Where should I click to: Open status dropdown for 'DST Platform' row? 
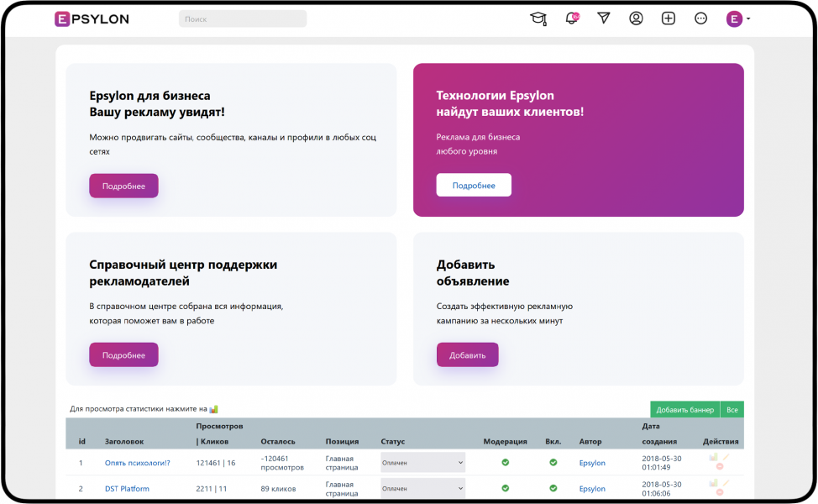[422, 489]
